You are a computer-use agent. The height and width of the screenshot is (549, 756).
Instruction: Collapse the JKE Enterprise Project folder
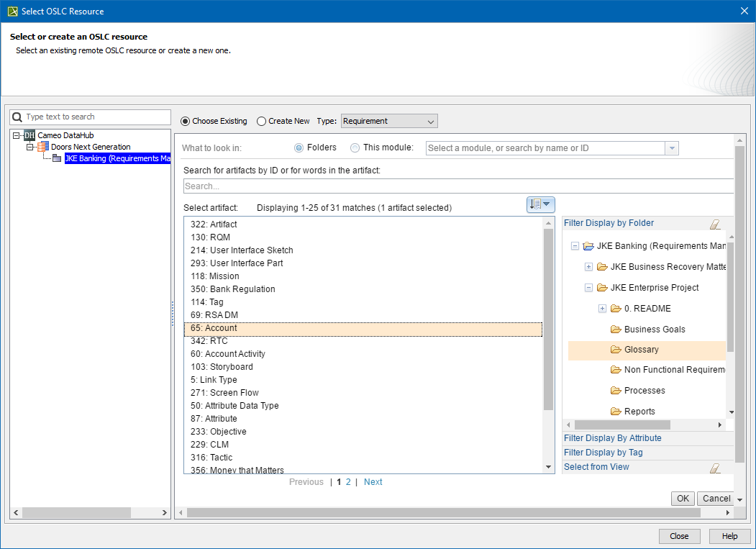point(589,288)
